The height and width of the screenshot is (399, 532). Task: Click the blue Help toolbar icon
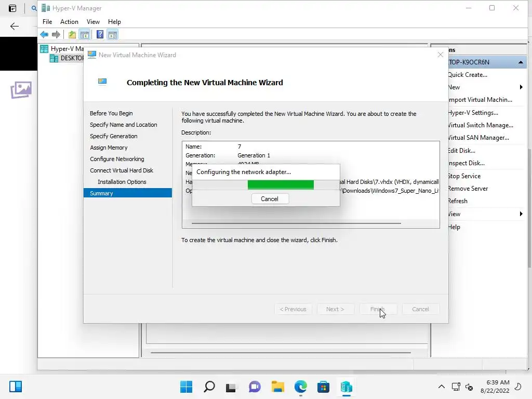click(100, 34)
